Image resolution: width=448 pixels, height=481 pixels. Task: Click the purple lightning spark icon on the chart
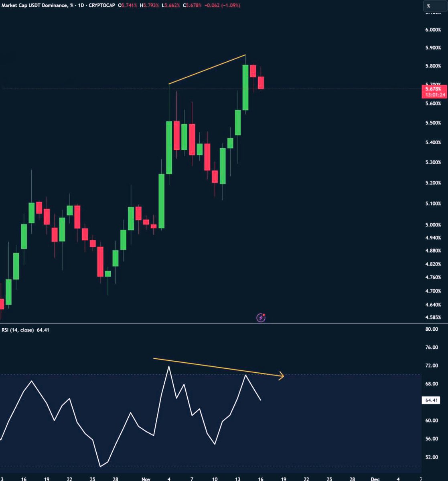261,317
